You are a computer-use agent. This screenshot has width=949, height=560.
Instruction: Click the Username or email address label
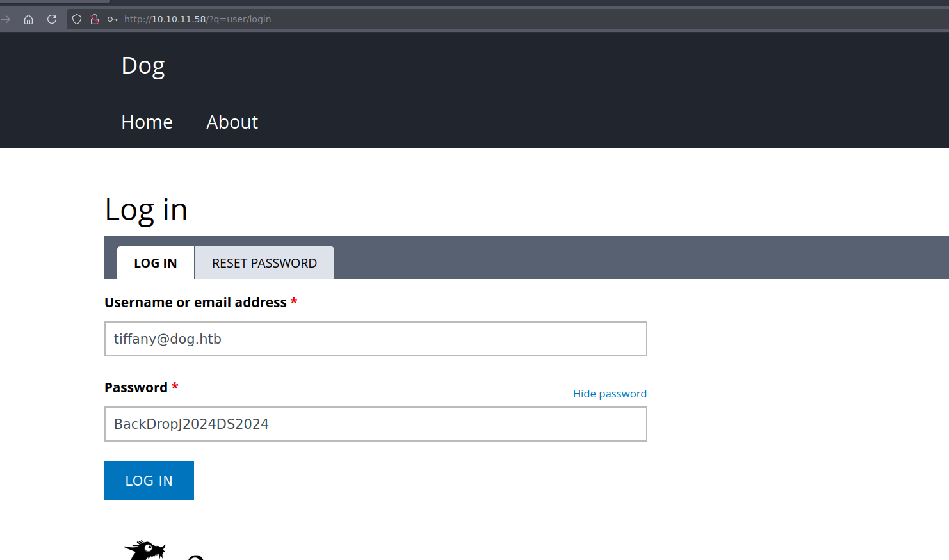[x=195, y=303]
